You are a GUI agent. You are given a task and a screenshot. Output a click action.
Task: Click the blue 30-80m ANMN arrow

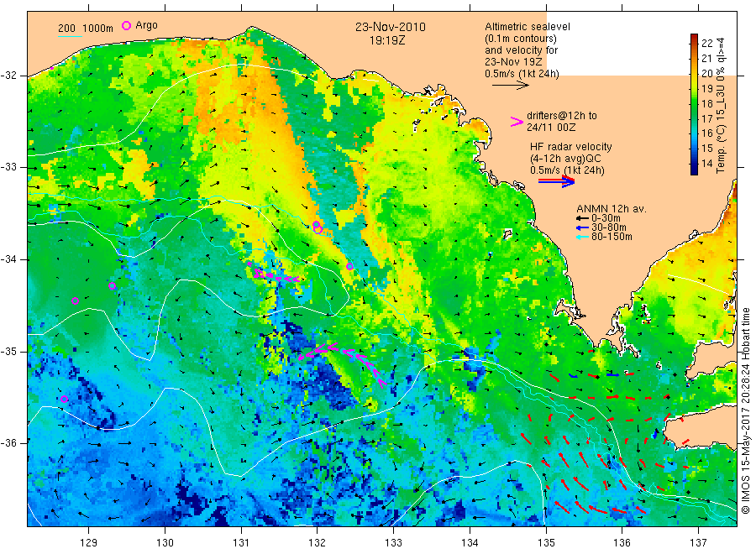582,227
